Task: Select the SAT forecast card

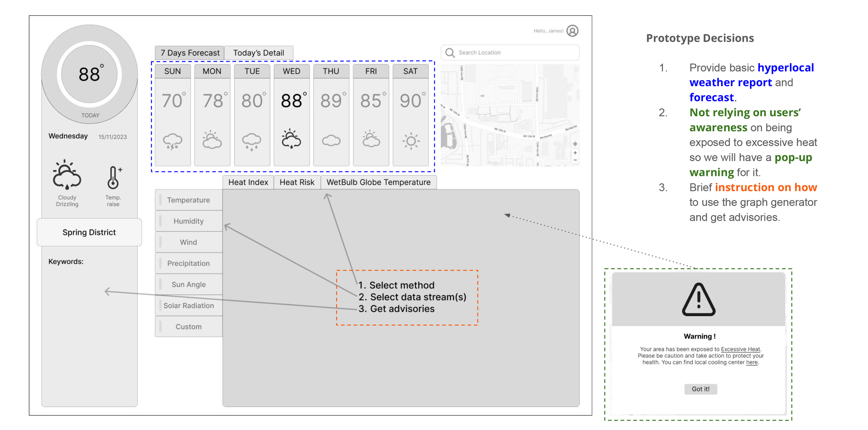Action: click(x=410, y=115)
